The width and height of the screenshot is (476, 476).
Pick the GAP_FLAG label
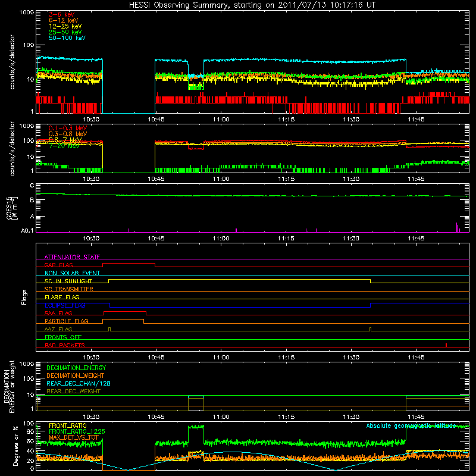coord(58,265)
